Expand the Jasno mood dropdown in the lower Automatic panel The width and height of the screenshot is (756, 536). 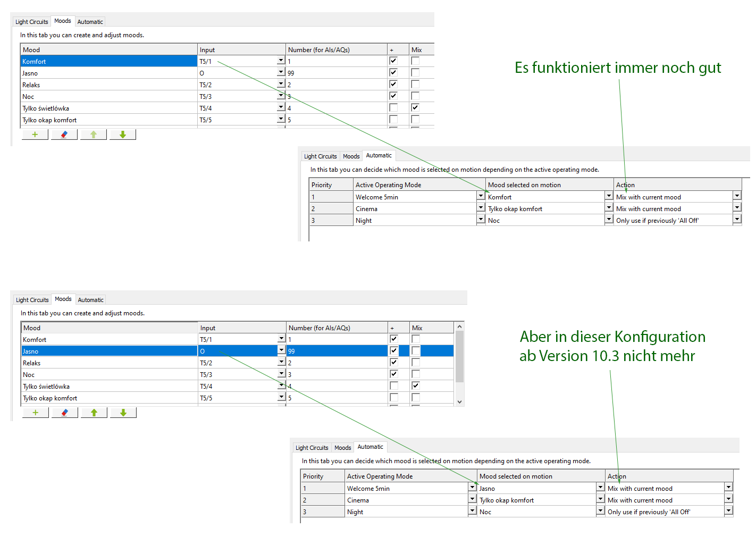[600, 488]
